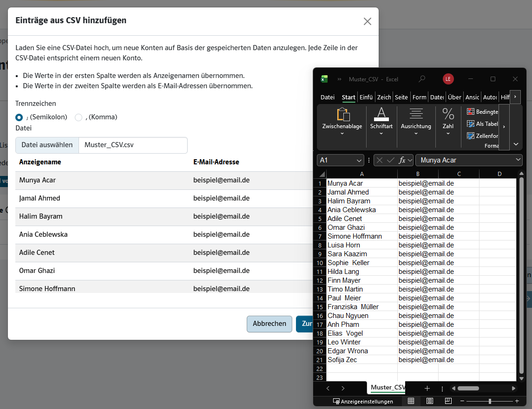Click the formula bar cancel X icon
This screenshot has width=532, height=409.
[380, 160]
